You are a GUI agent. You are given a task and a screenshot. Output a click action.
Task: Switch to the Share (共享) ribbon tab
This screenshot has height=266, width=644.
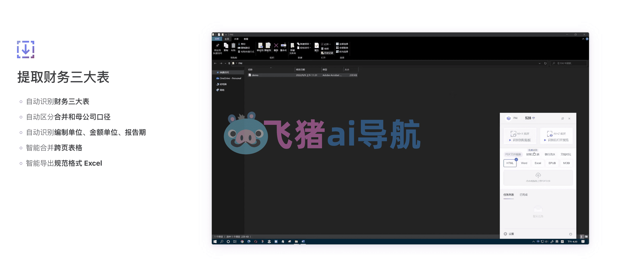[236, 39]
